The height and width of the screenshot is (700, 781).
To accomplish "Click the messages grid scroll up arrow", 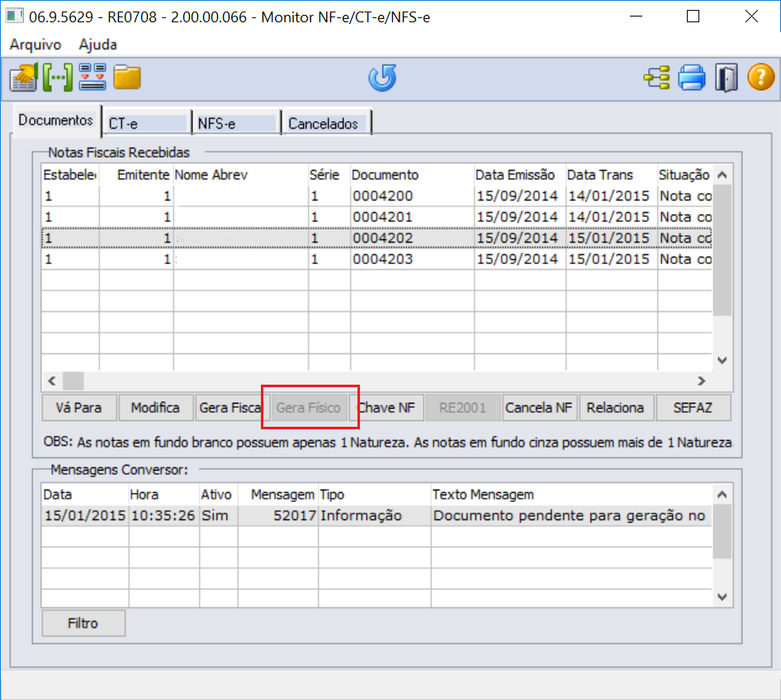I will pyautogui.click(x=722, y=494).
